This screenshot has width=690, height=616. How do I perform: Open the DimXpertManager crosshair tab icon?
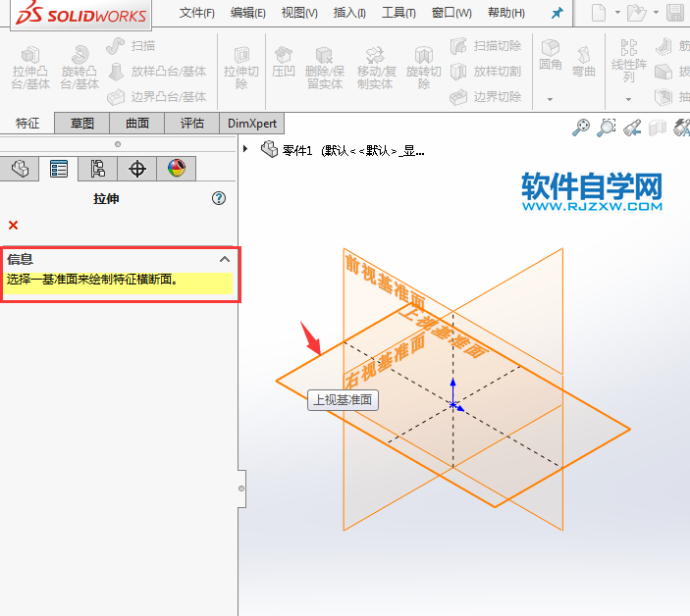click(x=136, y=169)
